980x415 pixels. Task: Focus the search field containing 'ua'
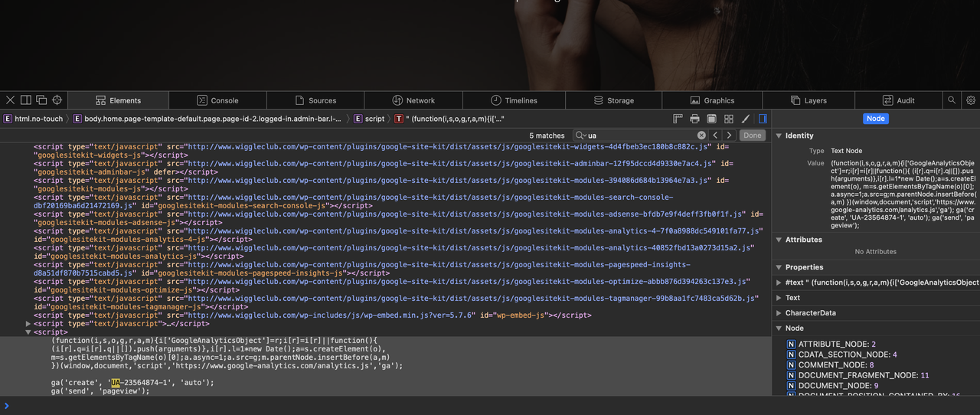pos(642,136)
